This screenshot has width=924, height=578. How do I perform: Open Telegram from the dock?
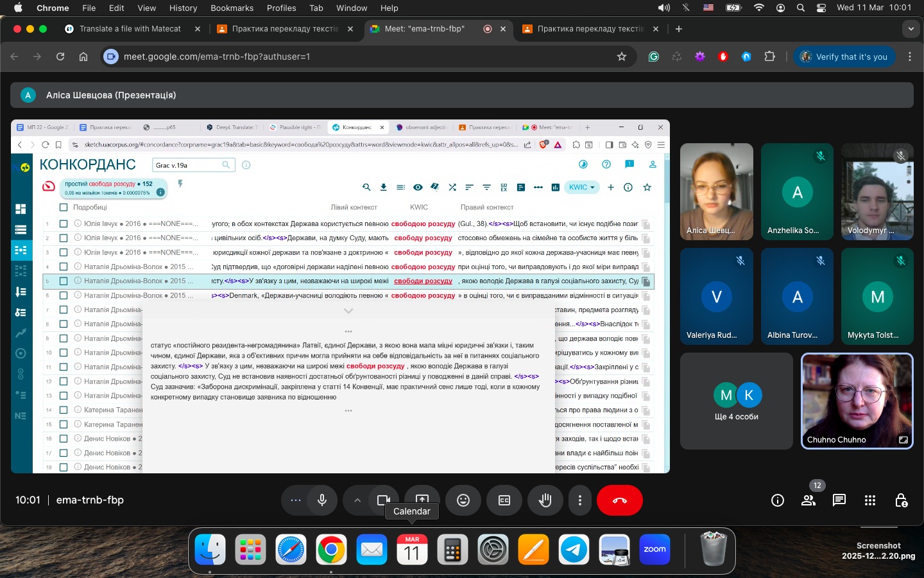coord(574,550)
